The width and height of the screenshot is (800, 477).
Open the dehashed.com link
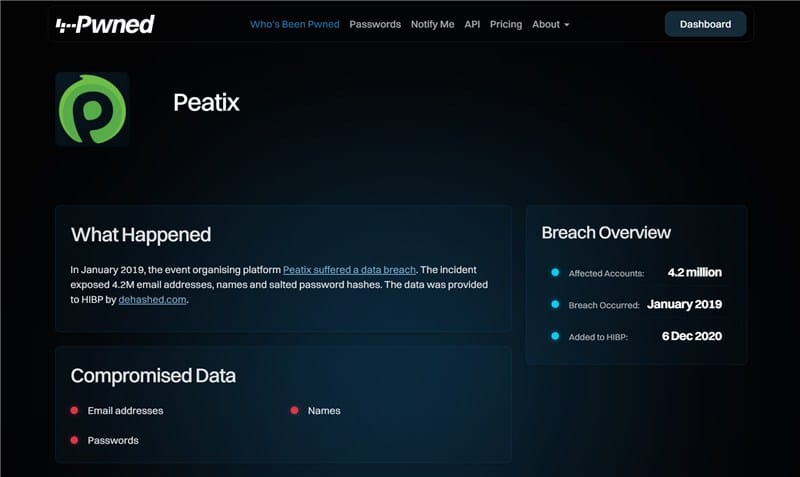[152, 299]
